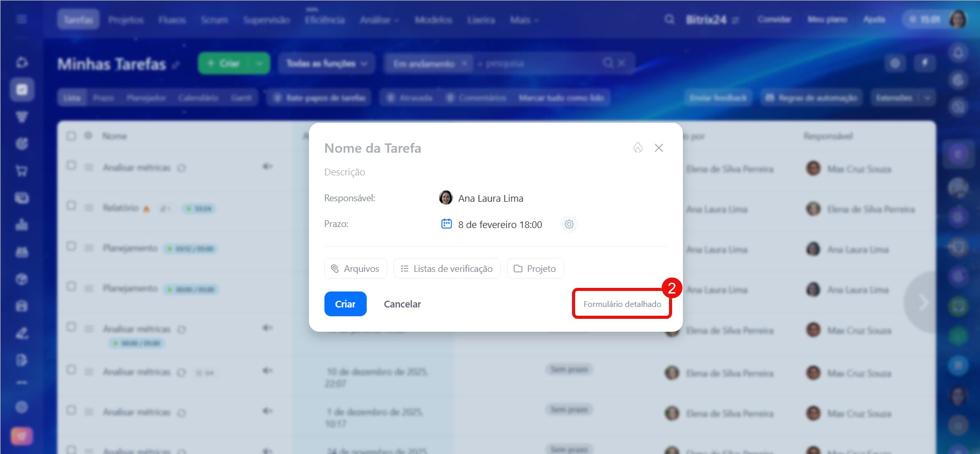Open the shopping cart icon in left sidebar

tap(22, 171)
